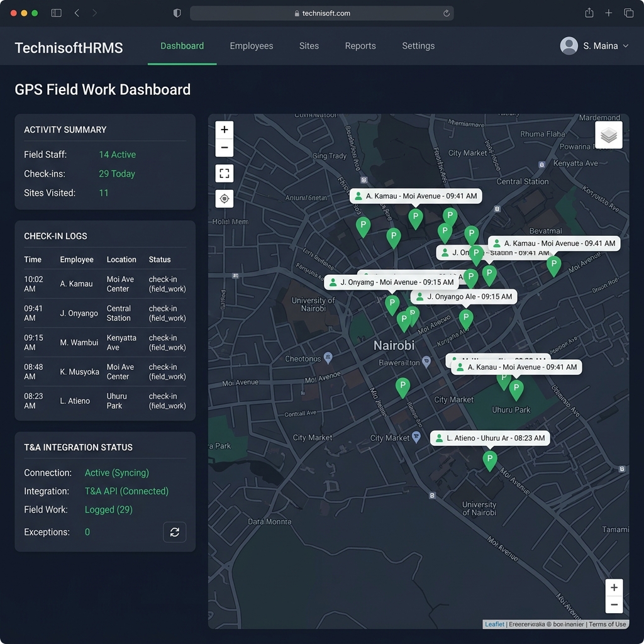The image size is (644, 644).
Task: Click the Uhuru Park location cell
Action: point(116,401)
